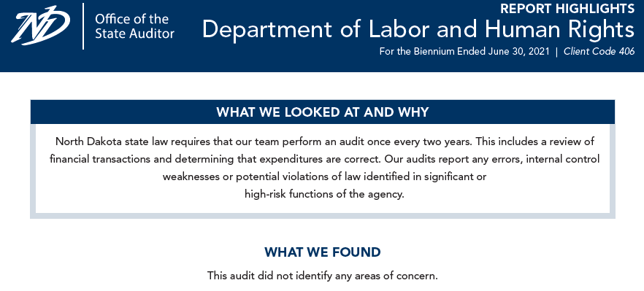644x291 pixels.
Task: Click the word Auditor in the header
Action: pos(152,34)
